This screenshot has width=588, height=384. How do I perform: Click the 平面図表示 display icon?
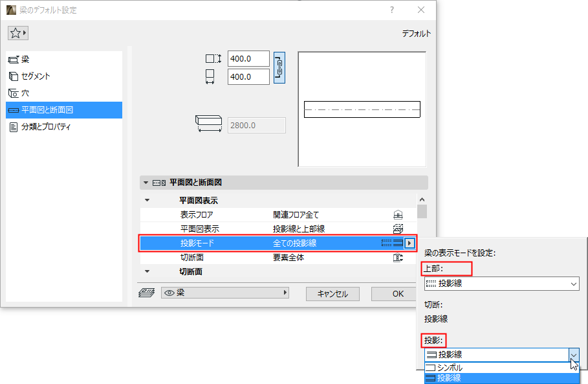[398, 229]
